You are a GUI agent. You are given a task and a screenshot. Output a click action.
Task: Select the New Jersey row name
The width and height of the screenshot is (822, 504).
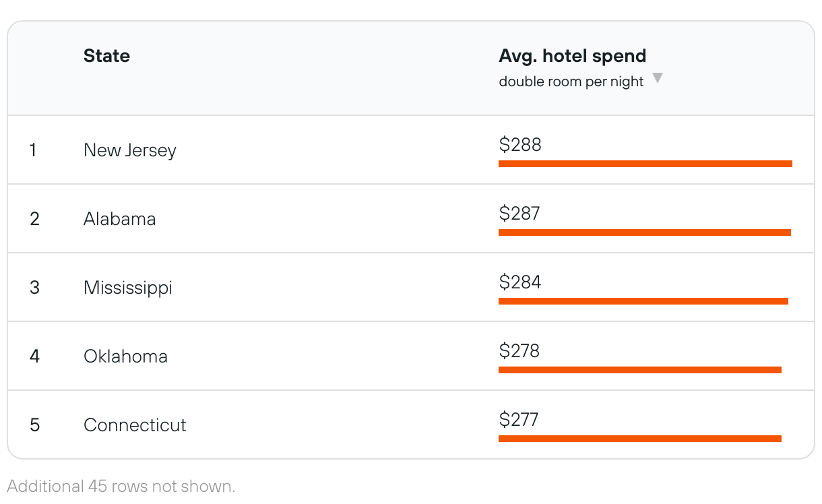pyautogui.click(x=129, y=150)
